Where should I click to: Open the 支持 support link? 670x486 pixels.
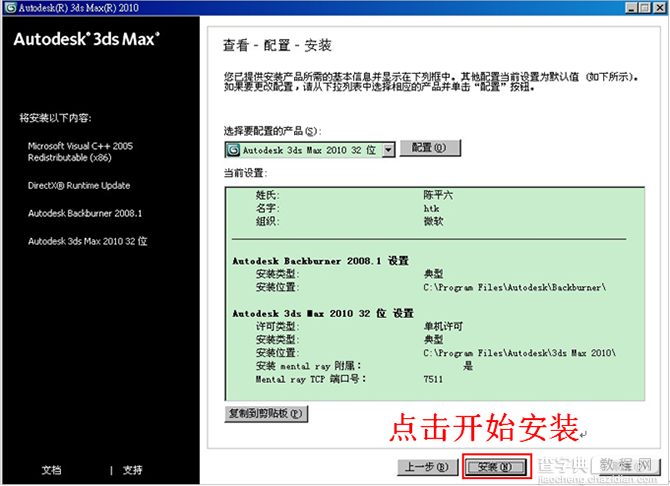tap(132, 470)
